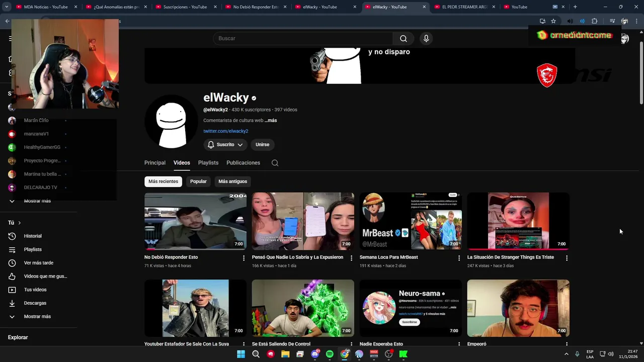Open the Nadie Esperaba Esto Neuro-sama thumbnail
Screen dimensions: 644x362
(x=411, y=308)
